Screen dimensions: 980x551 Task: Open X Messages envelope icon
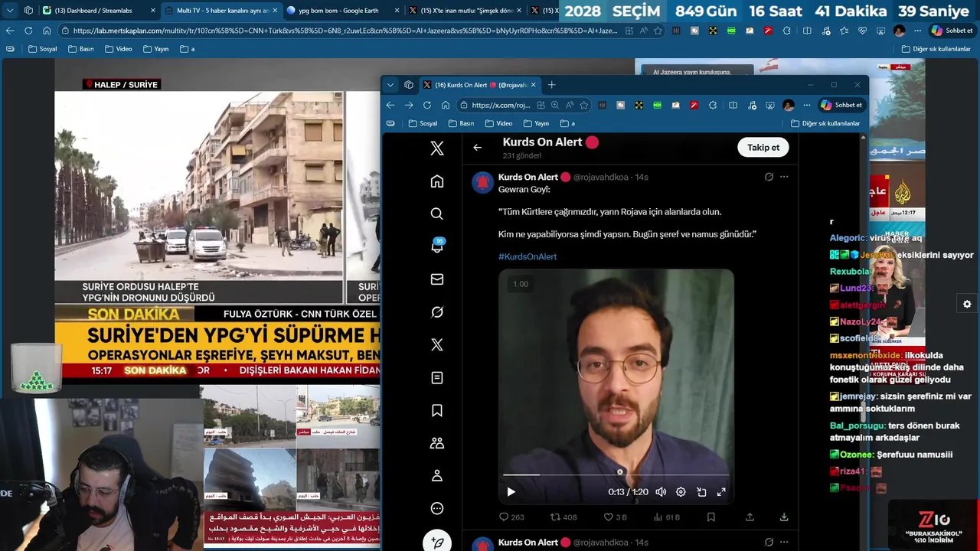coord(437,279)
